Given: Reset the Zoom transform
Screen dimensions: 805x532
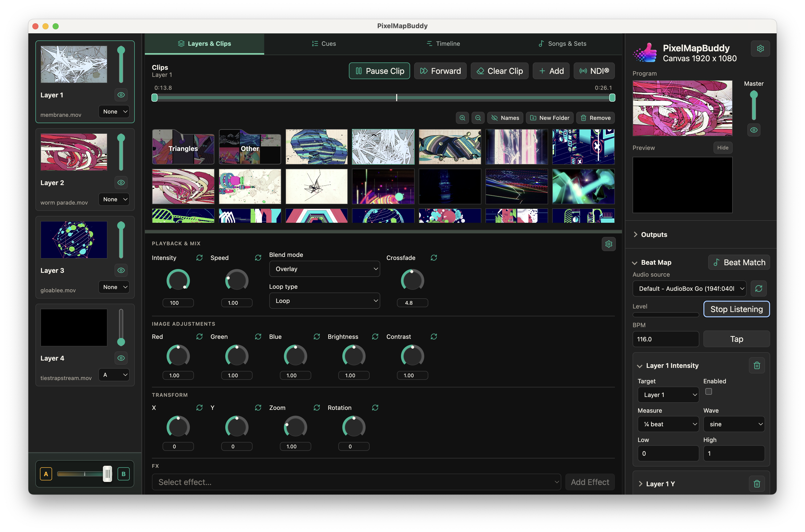Looking at the screenshot, I should click(x=317, y=408).
